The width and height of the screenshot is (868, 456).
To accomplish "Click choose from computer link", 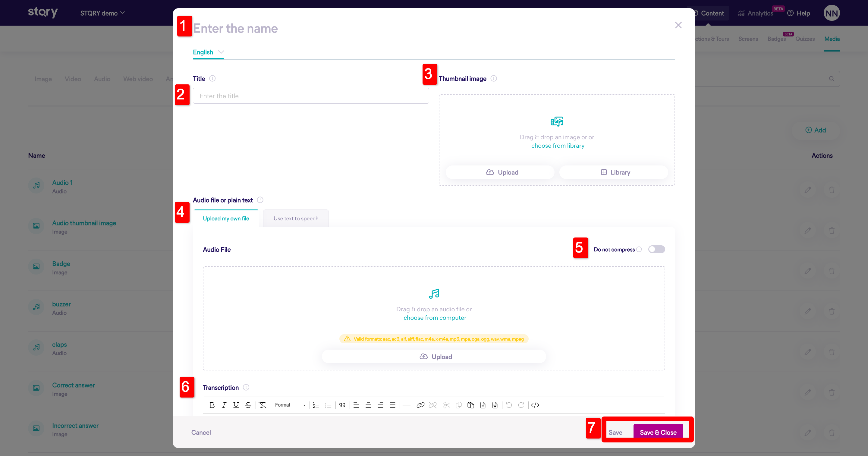I will click(435, 318).
